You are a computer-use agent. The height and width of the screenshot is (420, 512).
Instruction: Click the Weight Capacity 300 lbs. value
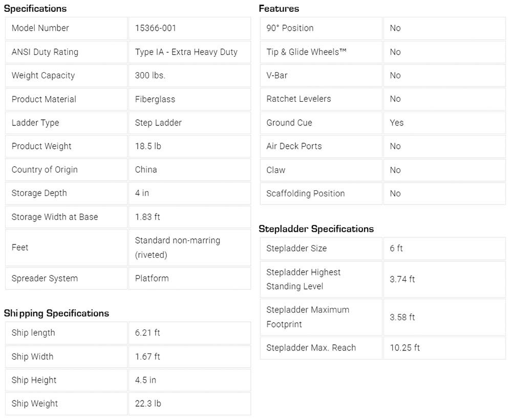[x=150, y=75]
